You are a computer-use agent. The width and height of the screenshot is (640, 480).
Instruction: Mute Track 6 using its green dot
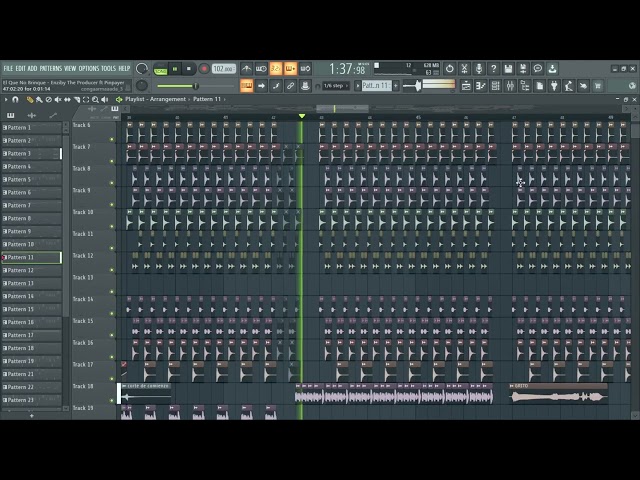pos(112,140)
